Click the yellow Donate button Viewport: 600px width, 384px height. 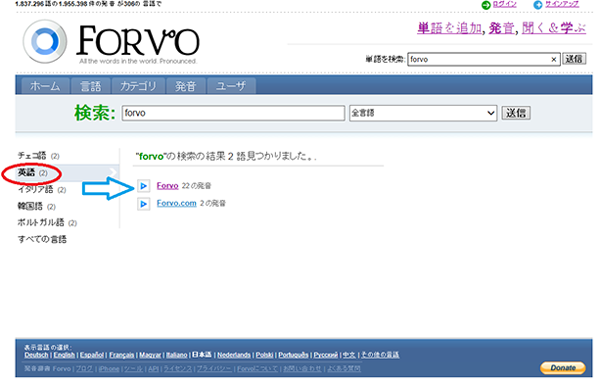coord(563,368)
